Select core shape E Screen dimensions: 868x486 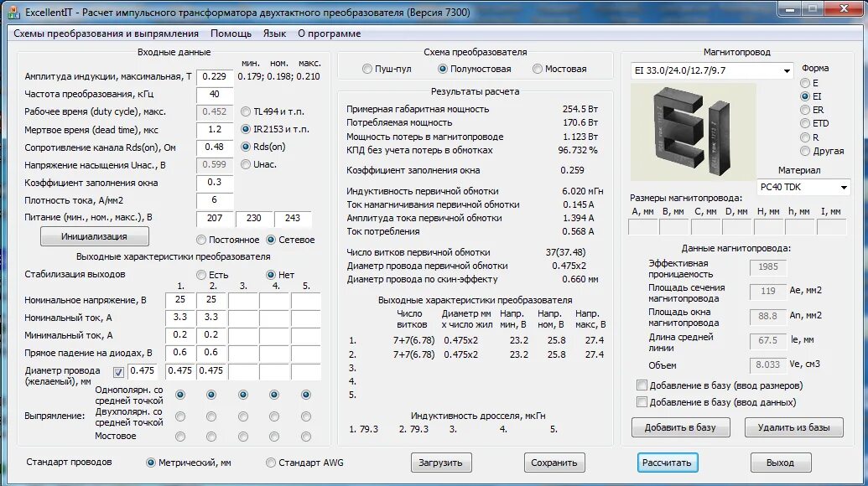[x=808, y=83]
